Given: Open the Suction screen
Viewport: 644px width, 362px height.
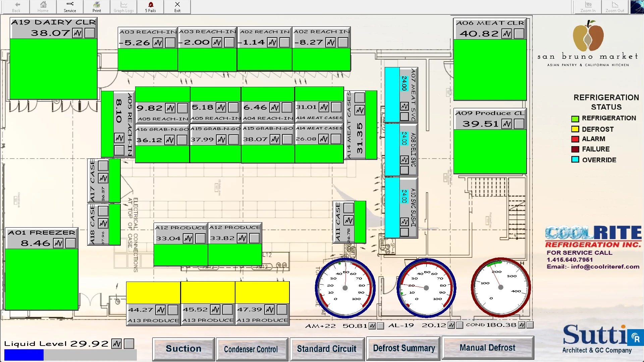Looking at the screenshot, I should pos(183,349).
